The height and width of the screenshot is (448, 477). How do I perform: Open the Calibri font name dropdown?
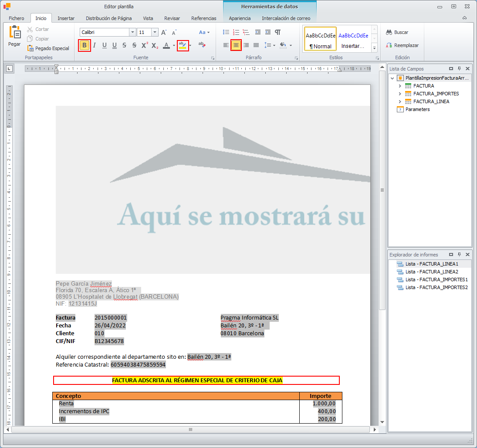click(x=132, y=32)
